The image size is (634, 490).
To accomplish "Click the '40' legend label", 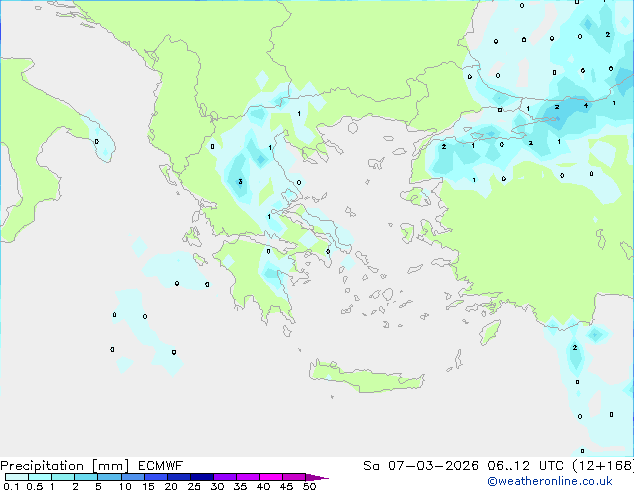I will pos(263,486).
